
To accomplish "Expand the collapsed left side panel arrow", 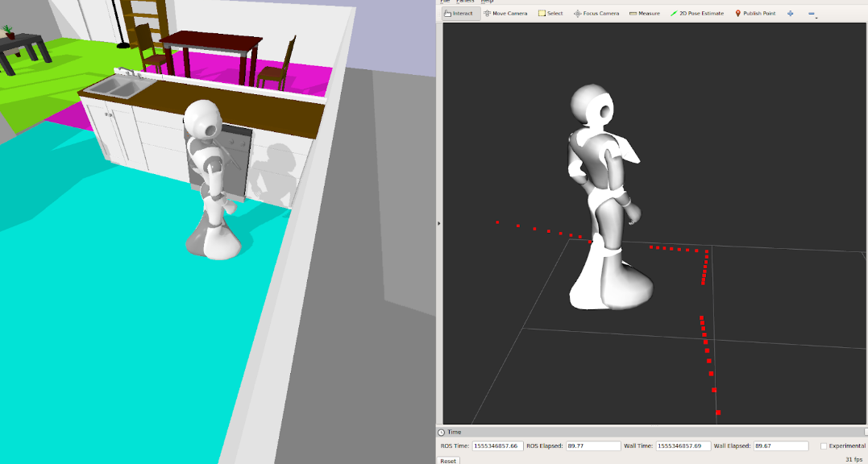I will [439, 223].
